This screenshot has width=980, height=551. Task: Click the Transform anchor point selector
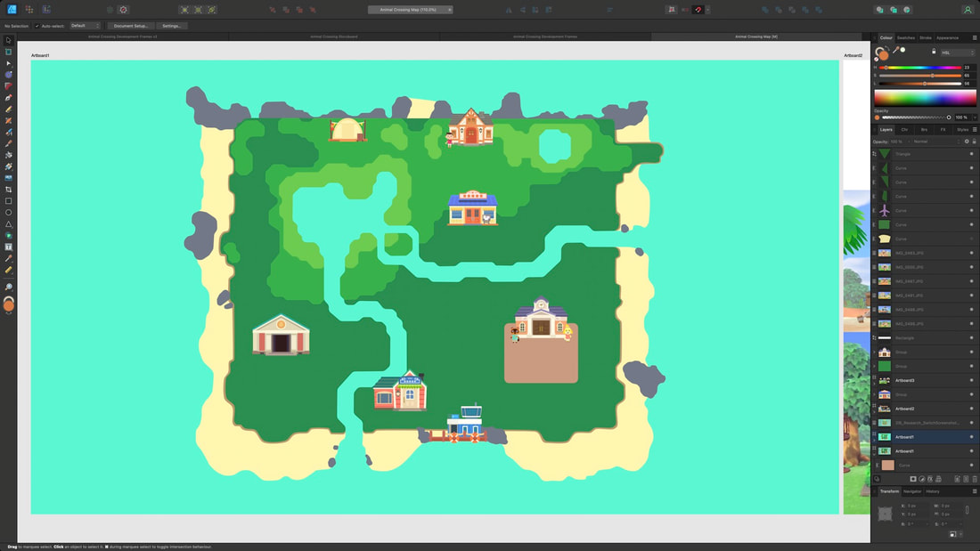(x=885, y=515)
